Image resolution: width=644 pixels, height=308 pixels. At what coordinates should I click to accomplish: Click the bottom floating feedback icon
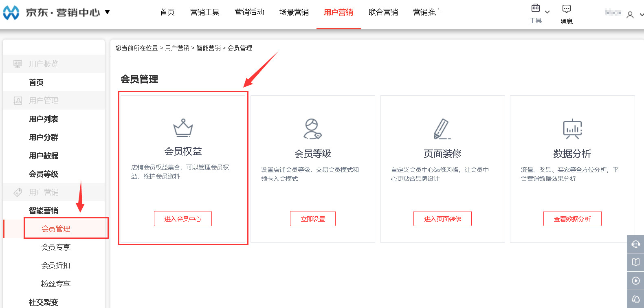[x=635, y=299]
